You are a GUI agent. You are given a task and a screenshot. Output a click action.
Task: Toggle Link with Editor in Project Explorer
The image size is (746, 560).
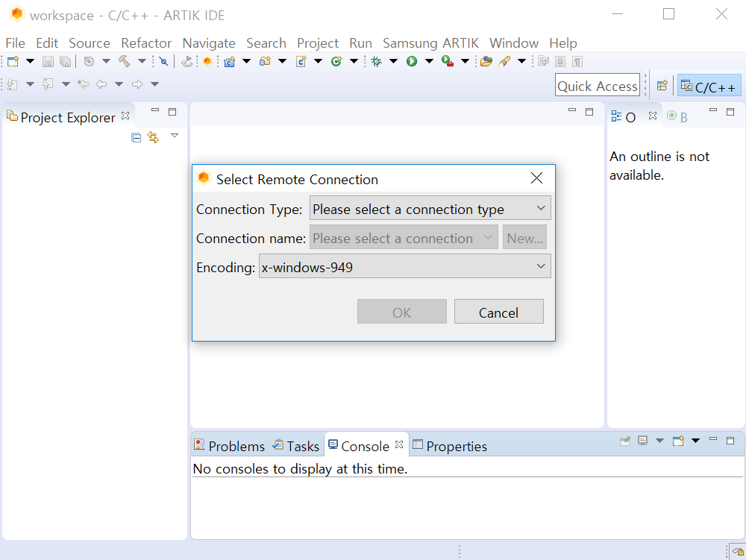153,137
